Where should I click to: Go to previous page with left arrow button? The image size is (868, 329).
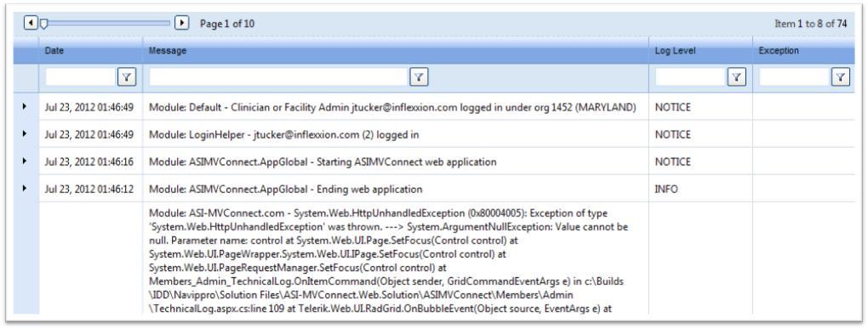click(31, 23)
